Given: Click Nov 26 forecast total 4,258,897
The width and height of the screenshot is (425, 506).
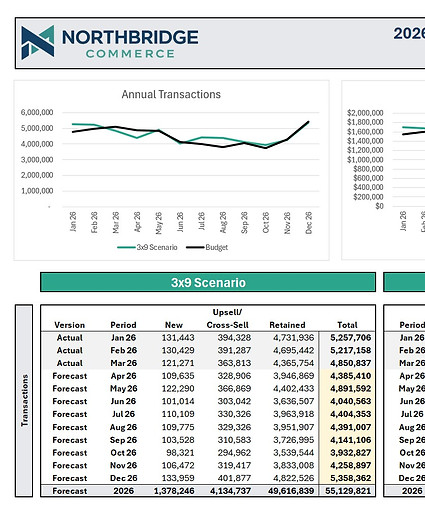Looking at the screenshot, I should tap(351, 465).
